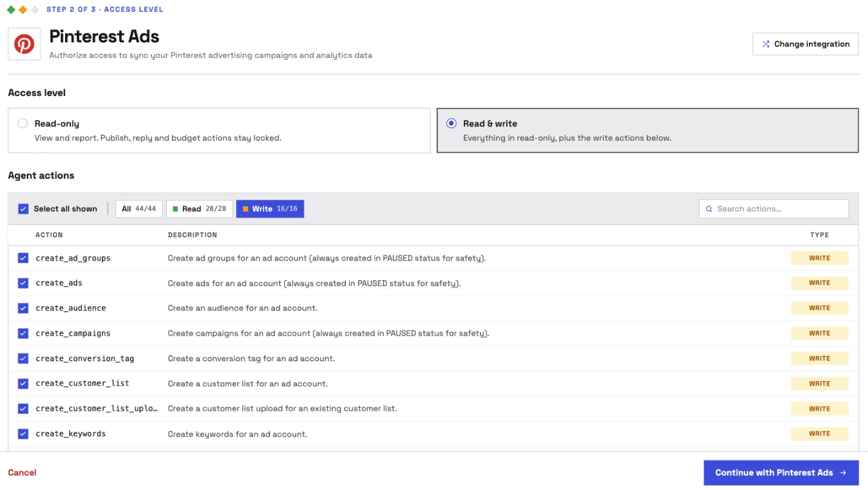The height and width of the screenshot is (490, 868).
Task: Uncheck the create_customer_list checkbox
Action: tap(23, 383)
